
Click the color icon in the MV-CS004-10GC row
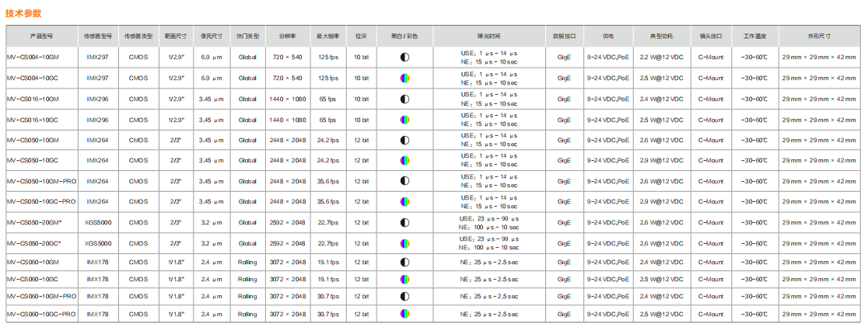tap(404, 78)
